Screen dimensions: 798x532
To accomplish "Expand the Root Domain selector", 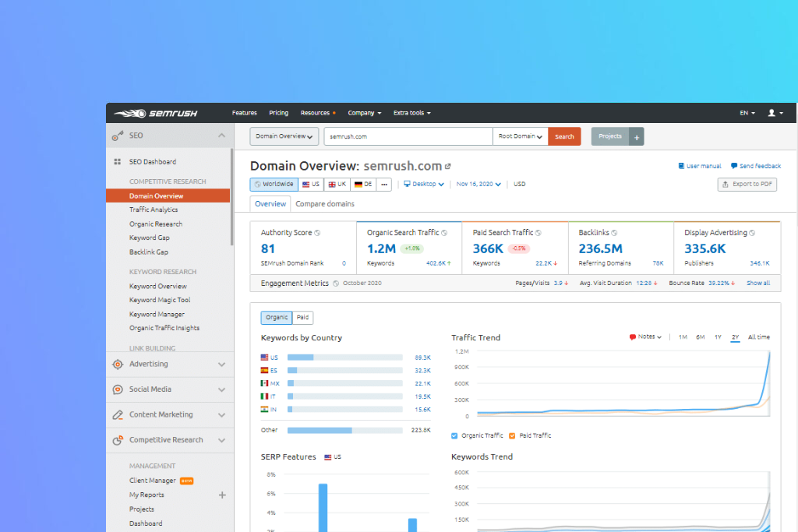I will tap(520, 136).
